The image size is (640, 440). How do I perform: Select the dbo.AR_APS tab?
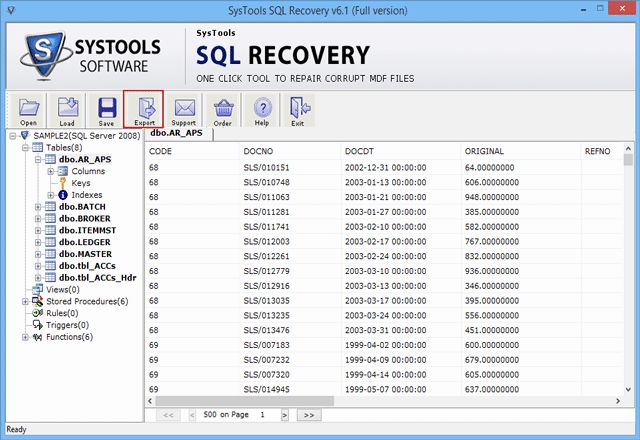[x=180, y=133]
